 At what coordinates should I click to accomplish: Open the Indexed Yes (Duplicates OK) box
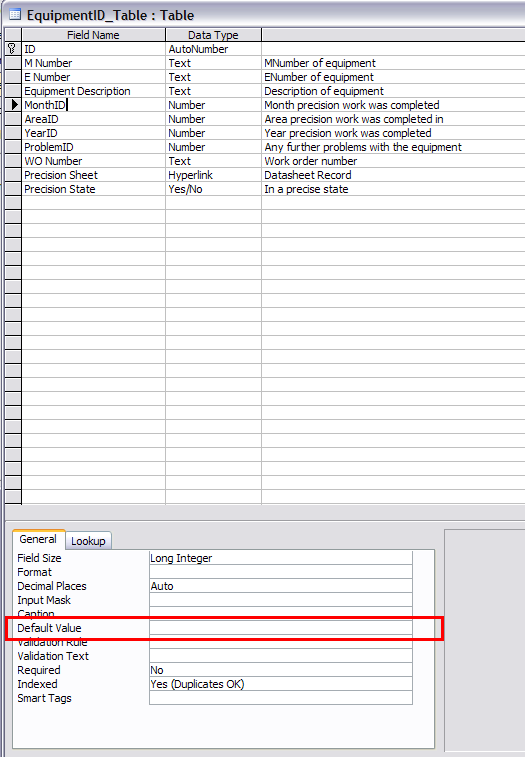[281, 684]
